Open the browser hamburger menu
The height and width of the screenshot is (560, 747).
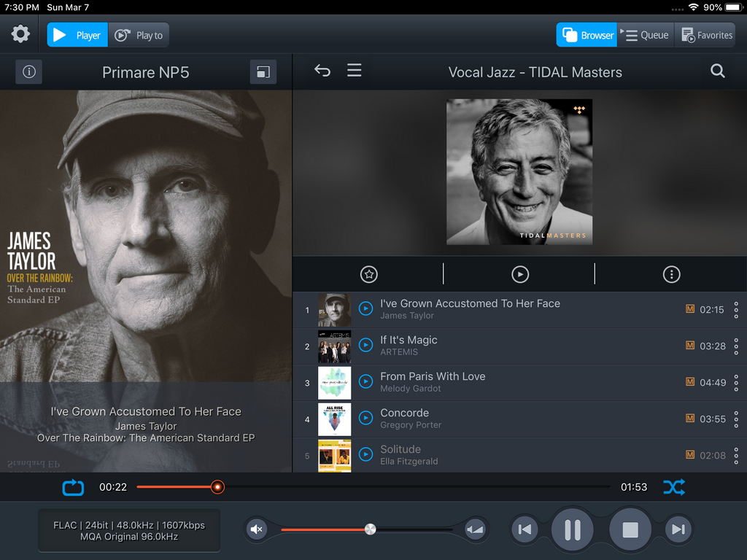coord(354,71)
